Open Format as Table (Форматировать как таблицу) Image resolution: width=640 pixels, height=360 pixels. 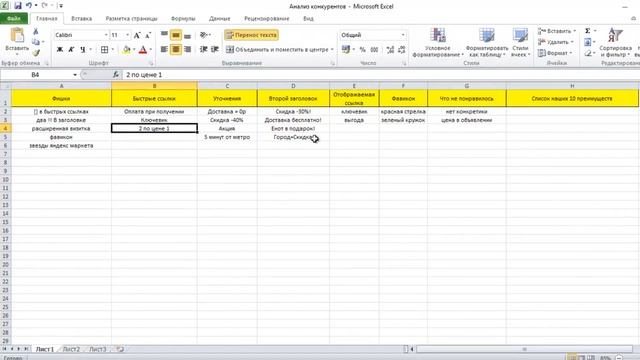pyautogui.click(x=487, y=42)
